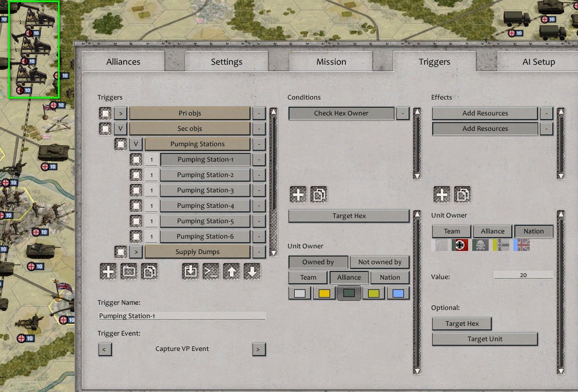Choose the Not owned by option
The height and width of the screenshot is (392, 578).
click(x=380, y=262)
